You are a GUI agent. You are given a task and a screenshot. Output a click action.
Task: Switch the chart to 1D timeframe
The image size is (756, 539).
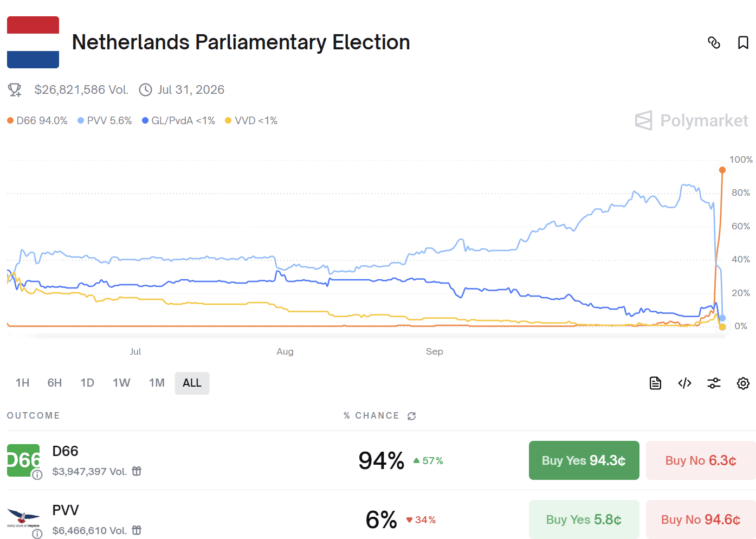click(x=87, y=383)
